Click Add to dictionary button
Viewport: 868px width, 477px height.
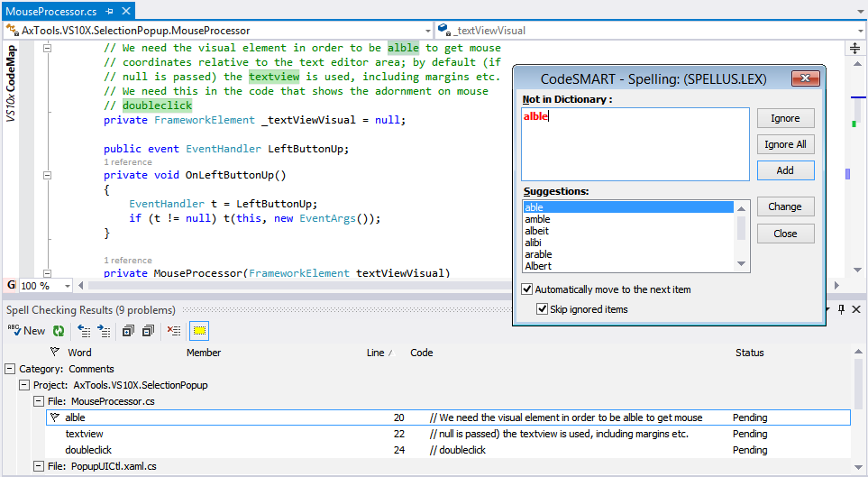tap(785, 170)
